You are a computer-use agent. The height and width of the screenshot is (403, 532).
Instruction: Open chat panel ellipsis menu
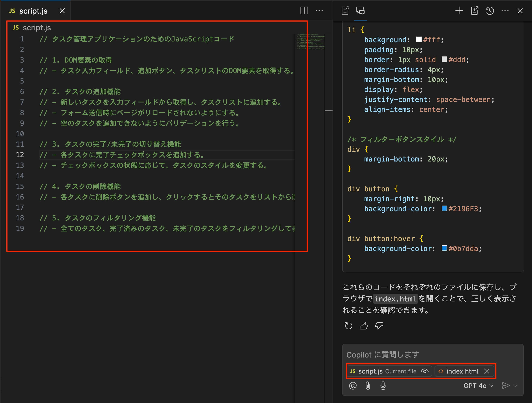point(505,11)
